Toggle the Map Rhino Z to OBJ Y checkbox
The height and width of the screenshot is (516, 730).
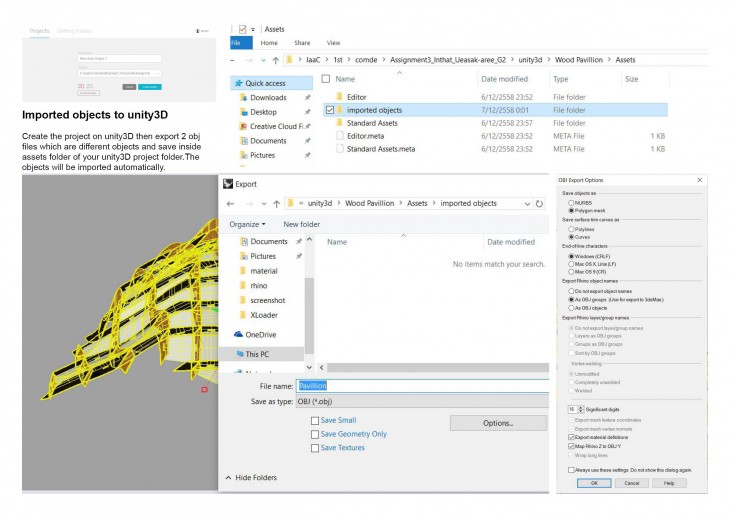point(571,445)
